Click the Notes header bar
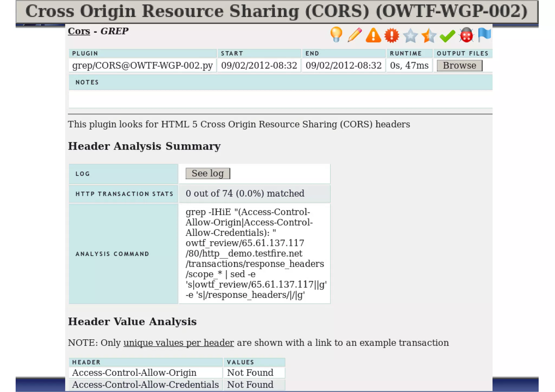Image resolution: width=555 pixels, height=392 pixels. coord(280,82)
